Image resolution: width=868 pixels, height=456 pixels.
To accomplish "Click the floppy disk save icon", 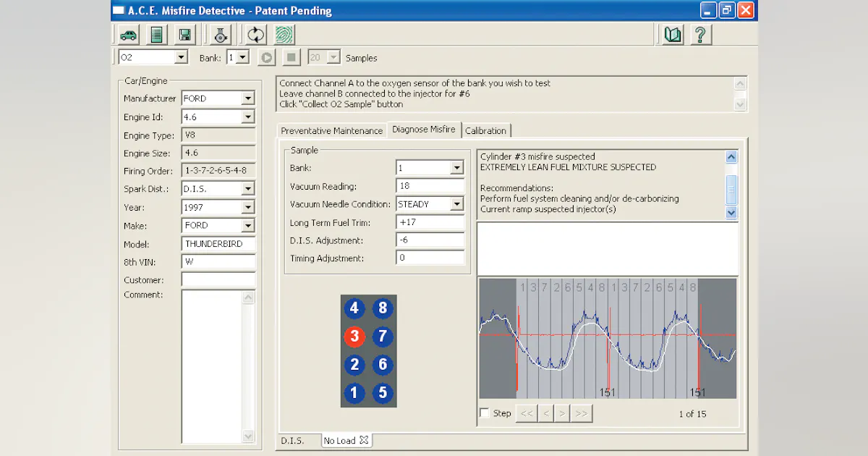I will pos(185,34).
